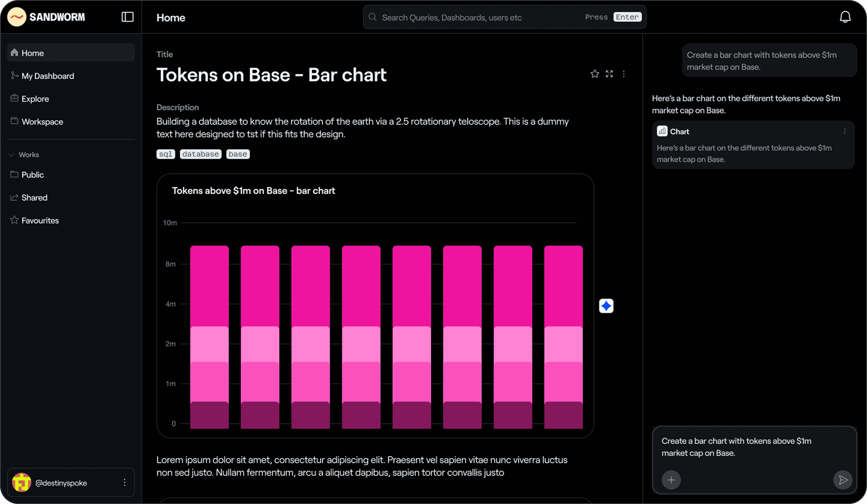Open Favourites folder in sidebar
The image size is (867, 504).
[40, 221]
